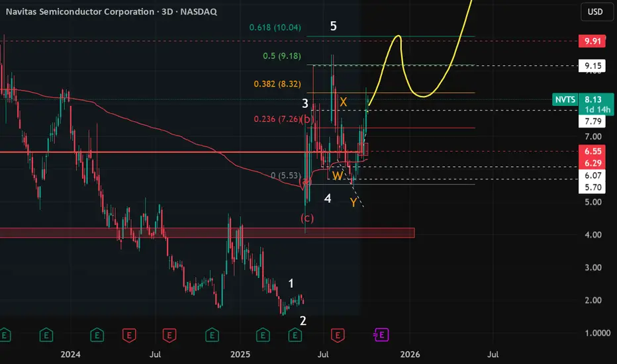Select the wave 2 label
Image resolution: width=617 pixels, height=364 pixels.
coord(303,321)
